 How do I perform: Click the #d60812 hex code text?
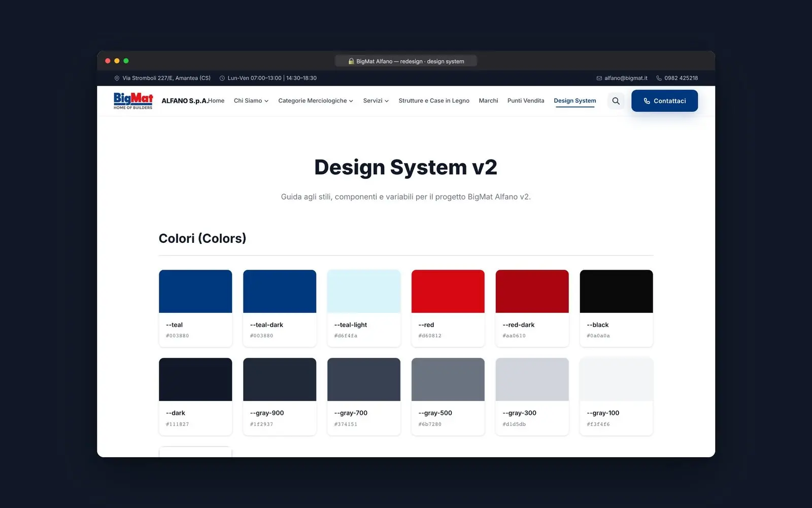[430, 336]
